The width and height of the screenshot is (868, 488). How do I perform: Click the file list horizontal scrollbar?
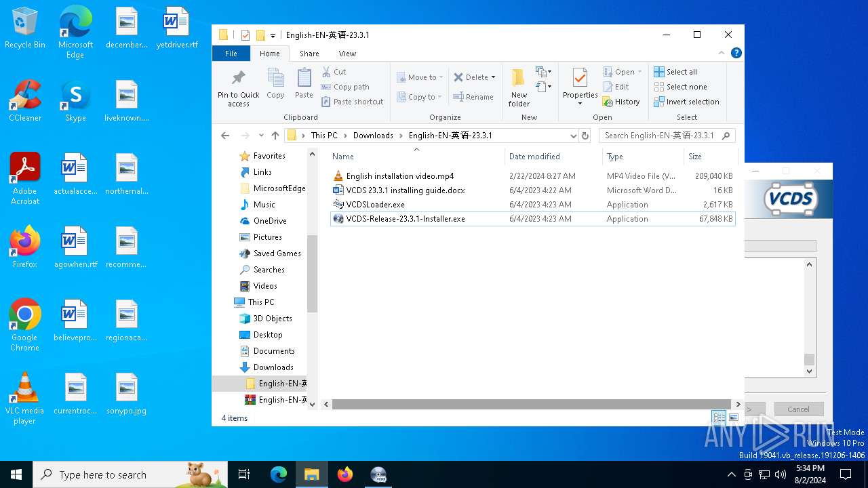[532, 404]
